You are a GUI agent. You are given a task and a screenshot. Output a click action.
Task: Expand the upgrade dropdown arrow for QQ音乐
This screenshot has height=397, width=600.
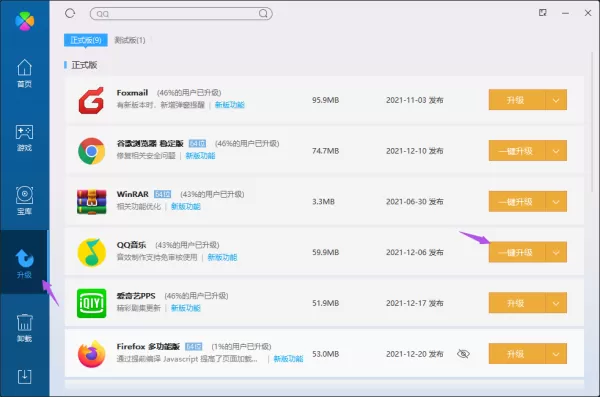556,252
